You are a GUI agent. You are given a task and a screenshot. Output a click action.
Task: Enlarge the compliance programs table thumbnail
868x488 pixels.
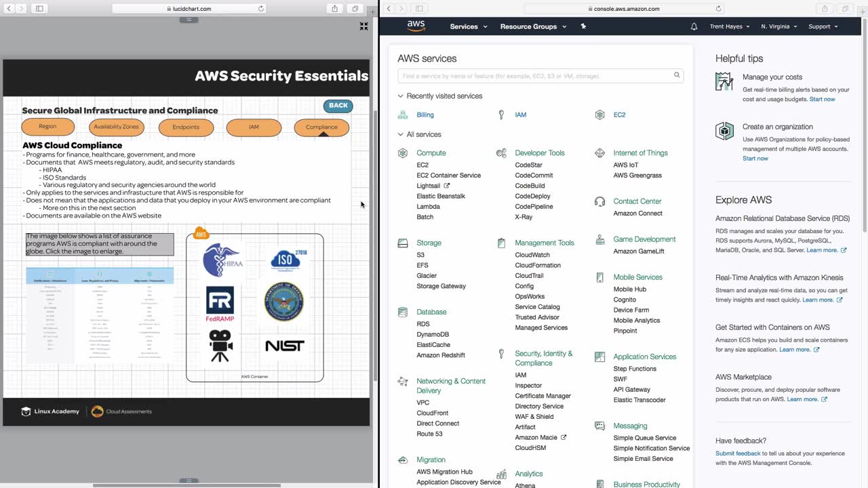[x=100, y=314]
